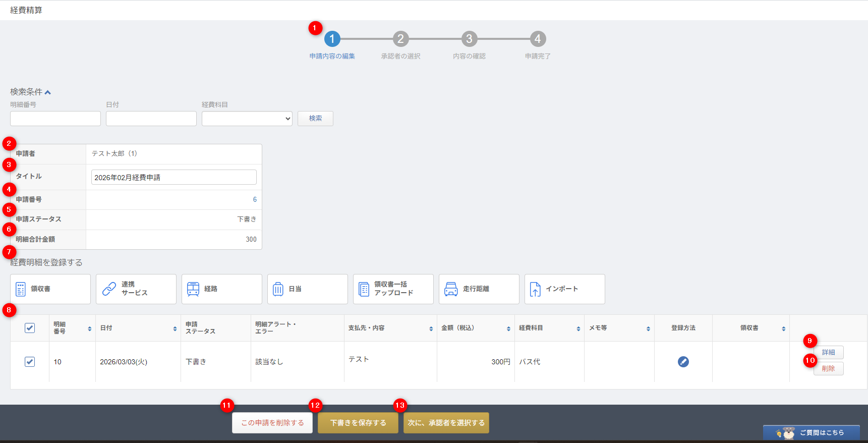This screenshot has height=443, width=868.
Task: Open the linked services (連携サービス) icon
Action: pos(109,289)
